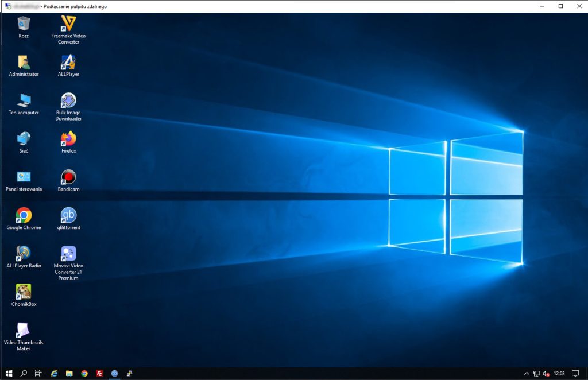Select the Panel sterowania desktop icon
This screenshot has width=588, height=380.
24,177
